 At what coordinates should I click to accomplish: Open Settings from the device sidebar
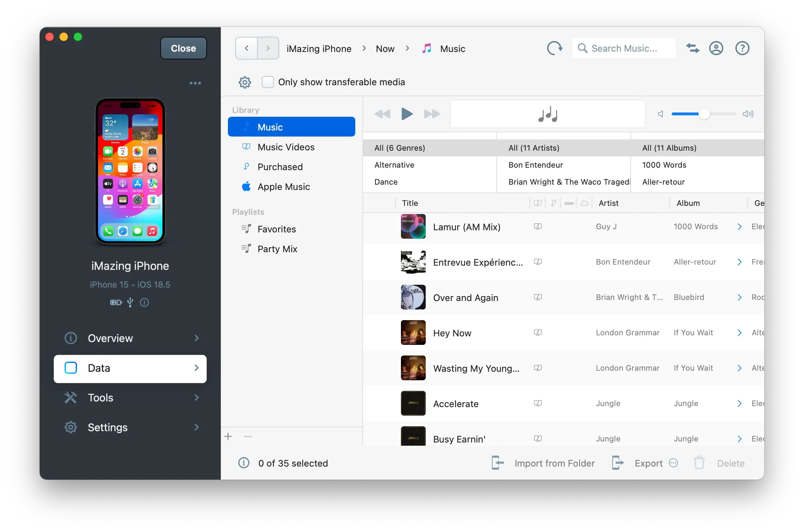click(x=107, y=427)
